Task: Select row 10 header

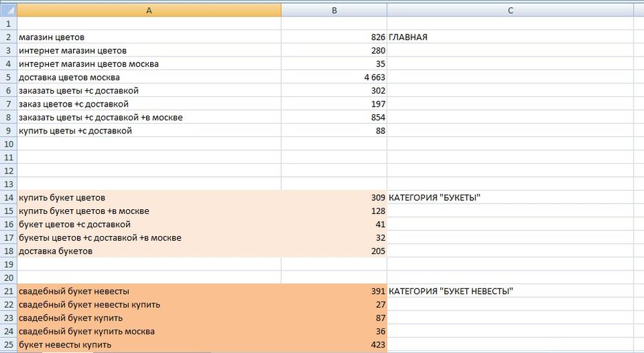Action: (x=8, y=144)
